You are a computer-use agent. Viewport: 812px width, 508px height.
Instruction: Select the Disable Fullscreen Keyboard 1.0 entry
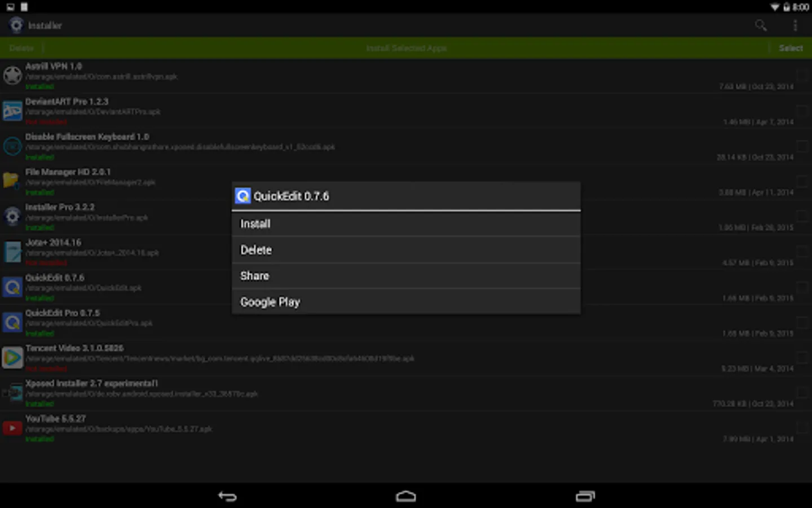click(x=406, y=146)
